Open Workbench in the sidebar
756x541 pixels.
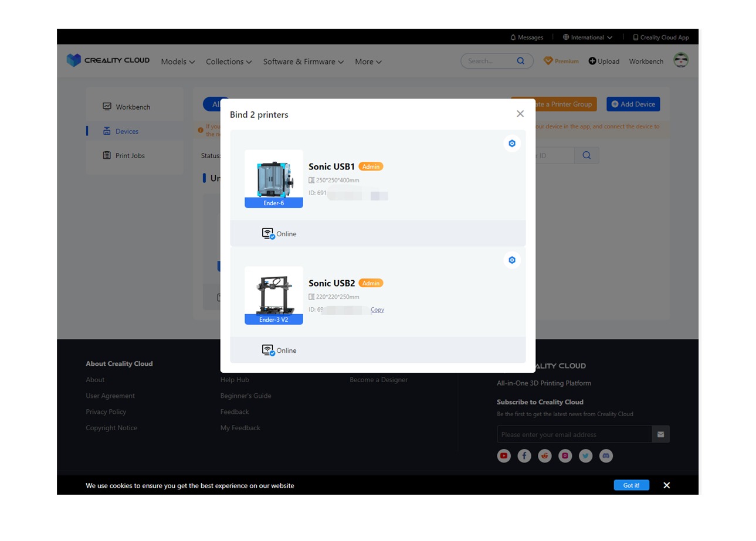133,107
